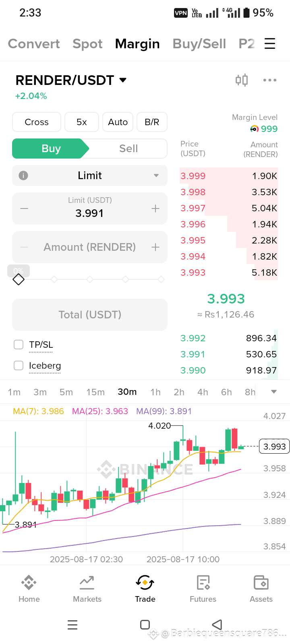Tap the MA(7): 3.986 indicator label
Viewport: 290px width, 644px height.
click(38, 411)
